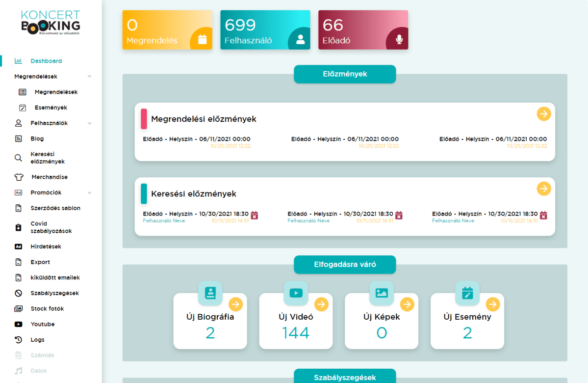Delete the first search history entry
588x383 pixels.
(x=254, y=215)
